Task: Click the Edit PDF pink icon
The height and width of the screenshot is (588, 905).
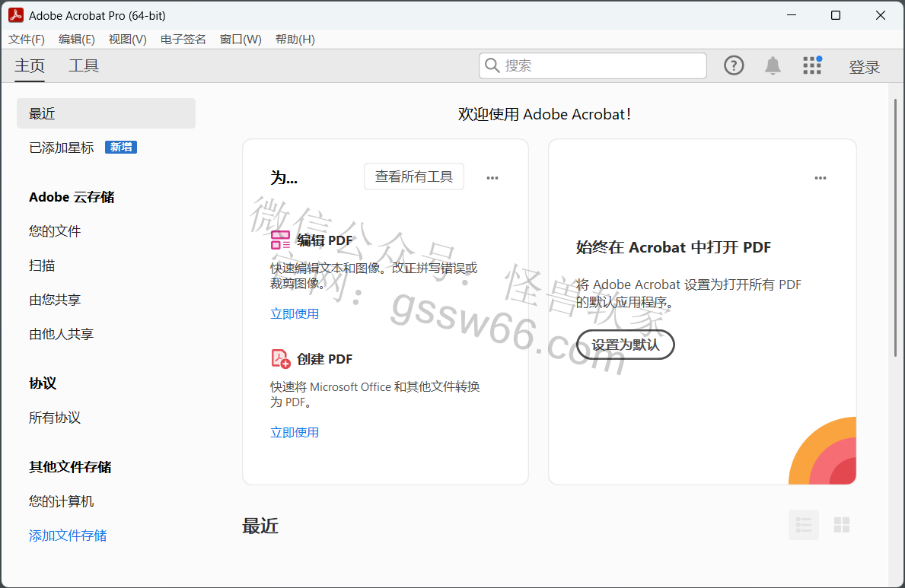Action: [281, 240]
